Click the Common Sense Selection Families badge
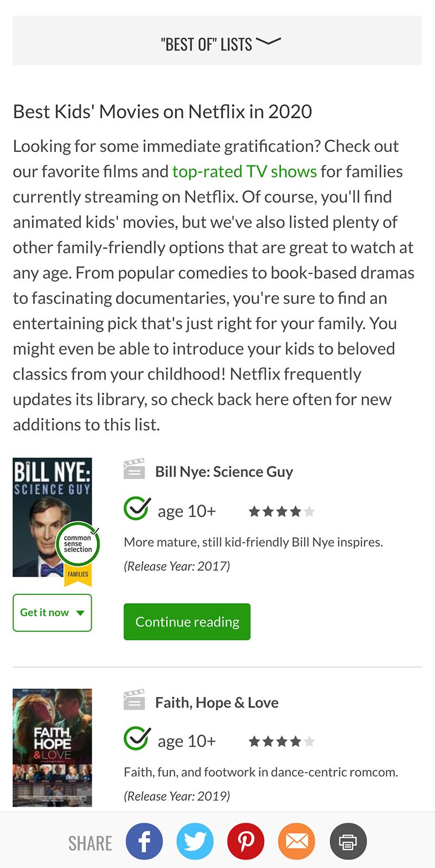The width and height of the screenshot is (435, 868). [x=78, y=544]
